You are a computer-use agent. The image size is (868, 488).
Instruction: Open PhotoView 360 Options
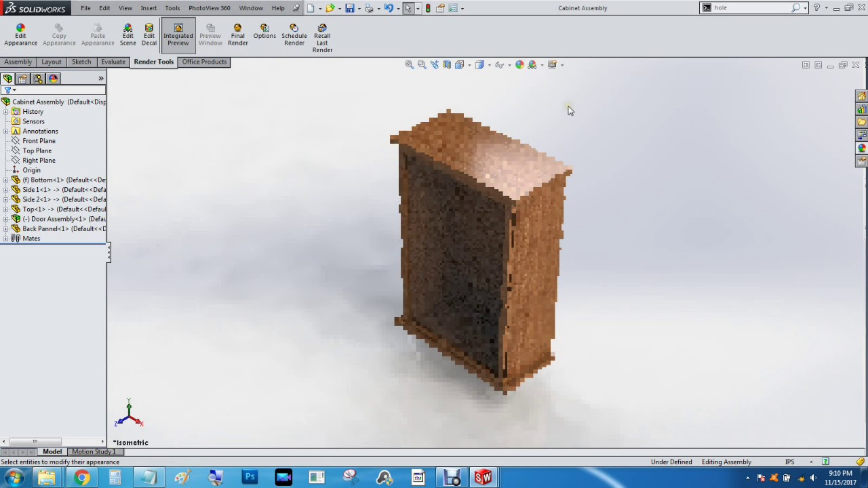click(264, 32)
